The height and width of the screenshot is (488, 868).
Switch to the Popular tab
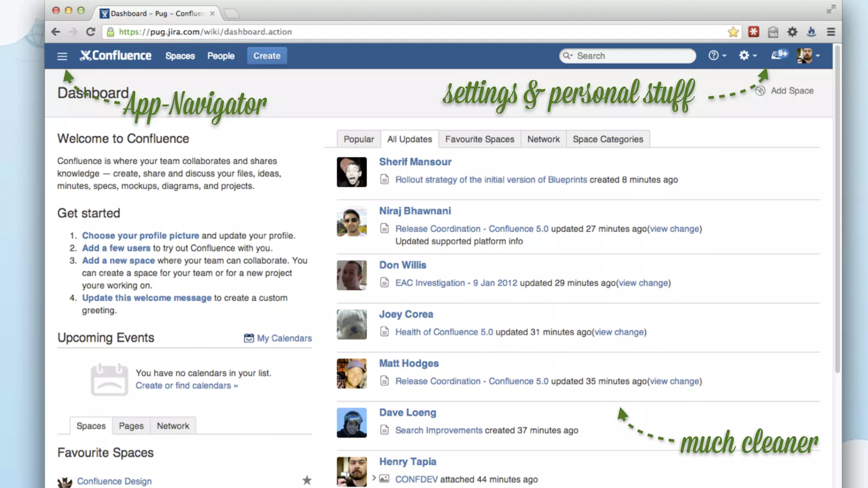point(359,139)
